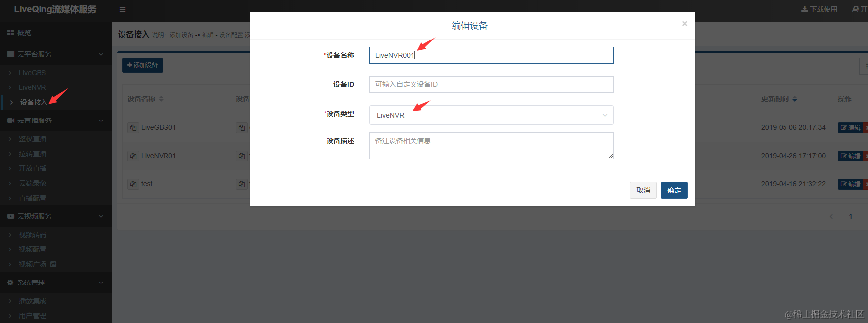Click 编辑 for the LiveGBS01 row
The height and width of the screenshot is (323, 868).
[x=850, y=128]
